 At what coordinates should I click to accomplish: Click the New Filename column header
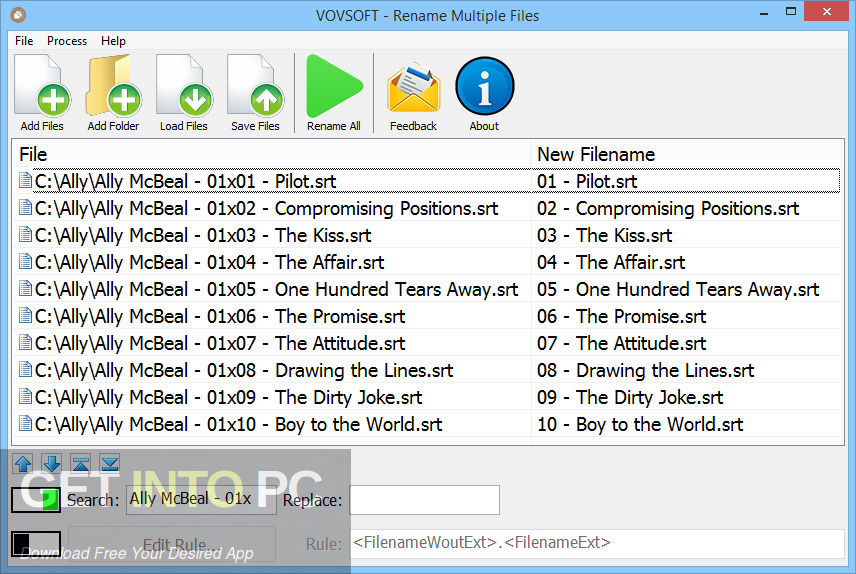687,154
